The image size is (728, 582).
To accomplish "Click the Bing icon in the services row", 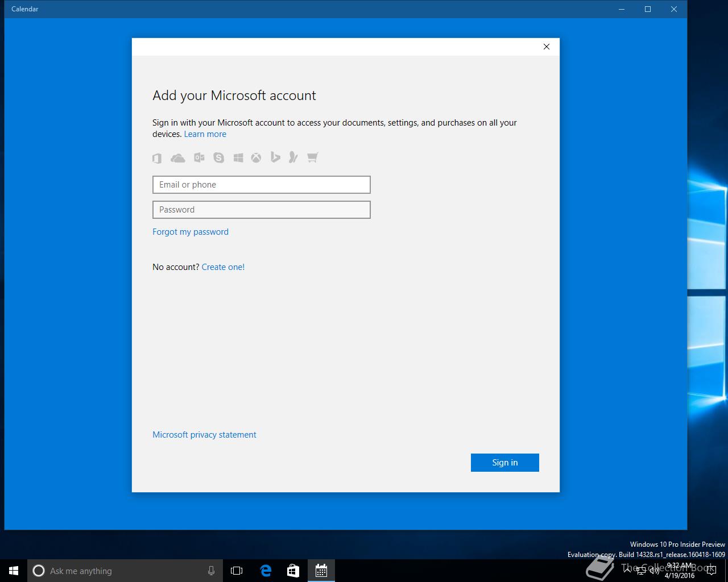I will [275, 157].
